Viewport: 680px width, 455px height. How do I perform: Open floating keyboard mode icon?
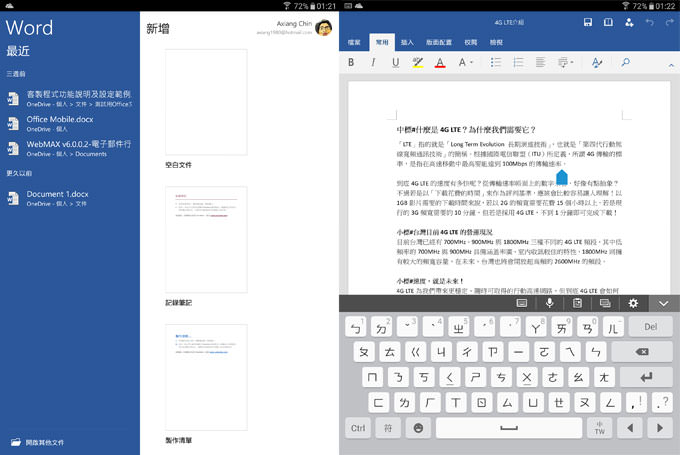point(605,303)
